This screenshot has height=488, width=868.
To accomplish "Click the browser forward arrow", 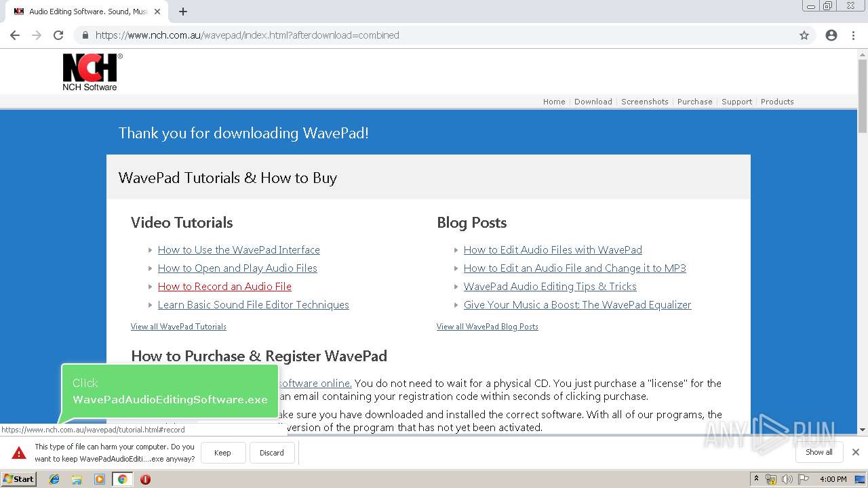I will [37, 35].
